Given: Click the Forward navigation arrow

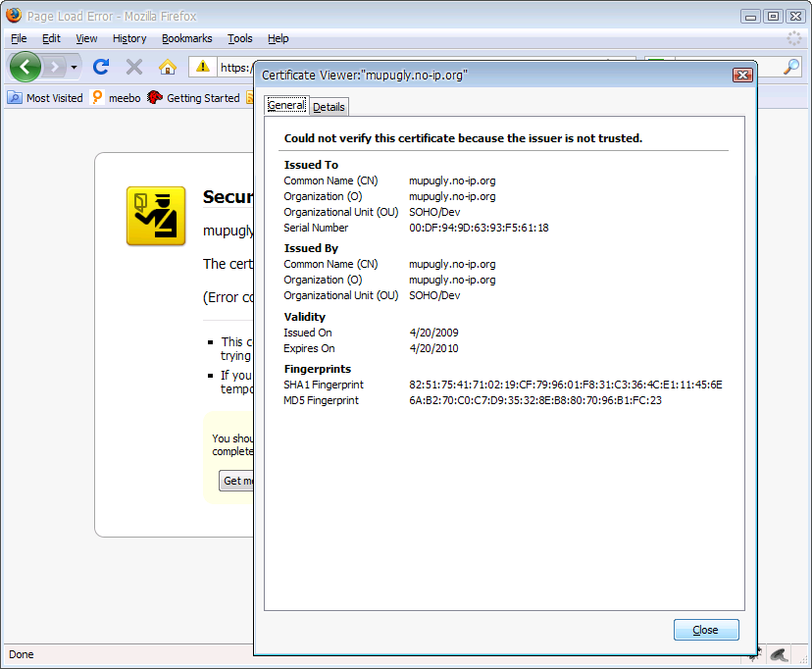Looking at the screenshot, I should click(x=56, y=67).
